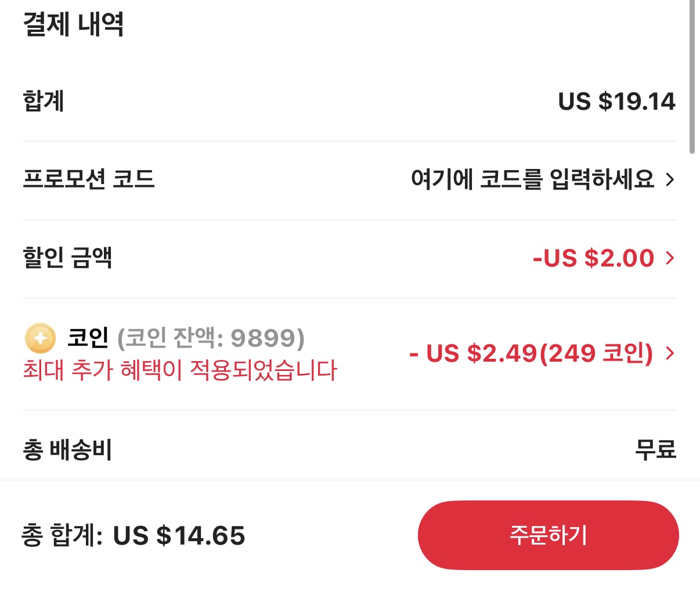Click the 프로모션 코드 label

tap(88, 179)
